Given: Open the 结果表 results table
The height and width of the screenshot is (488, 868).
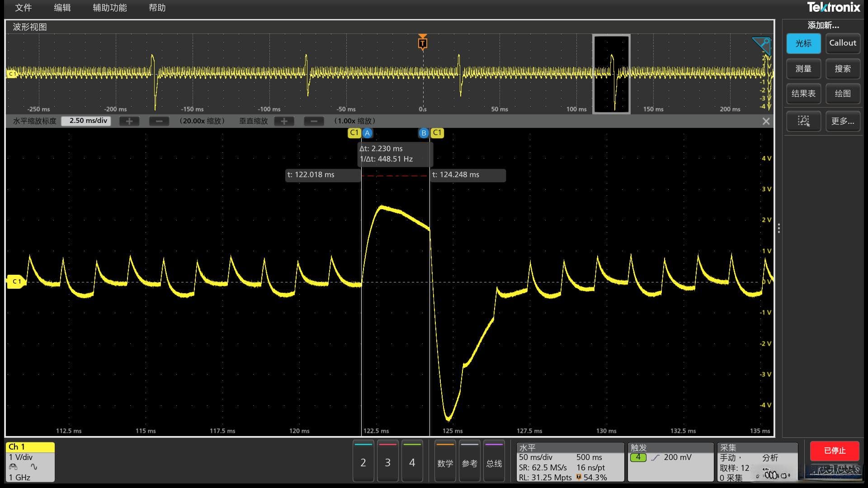Looking at the screenshot, I should tap(803, 94).
